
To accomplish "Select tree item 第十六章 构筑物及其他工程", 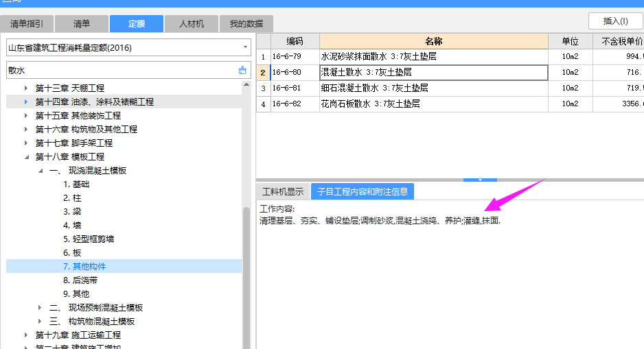I will tap(87, 129).
